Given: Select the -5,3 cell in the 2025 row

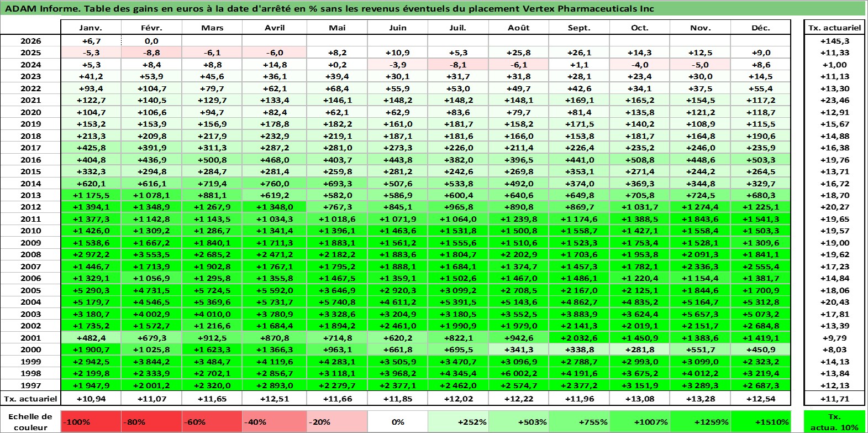Looking at the screenshot, I should [91, 53].
